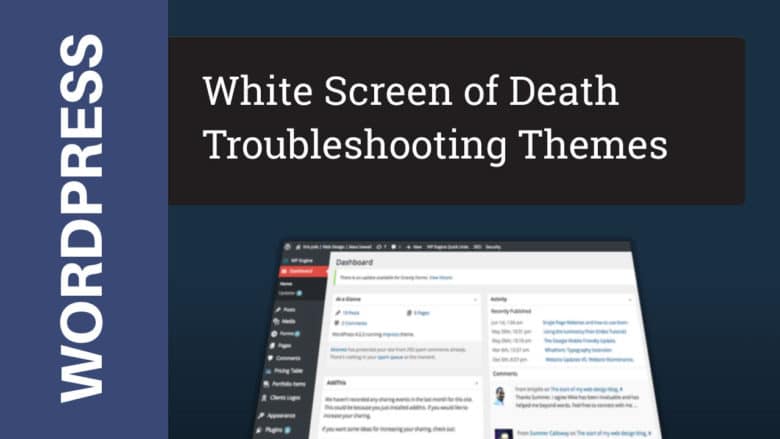Click the comments bubble icon in admin bar
This screenshot has height=439, width=780.
(x=394, y=247)
